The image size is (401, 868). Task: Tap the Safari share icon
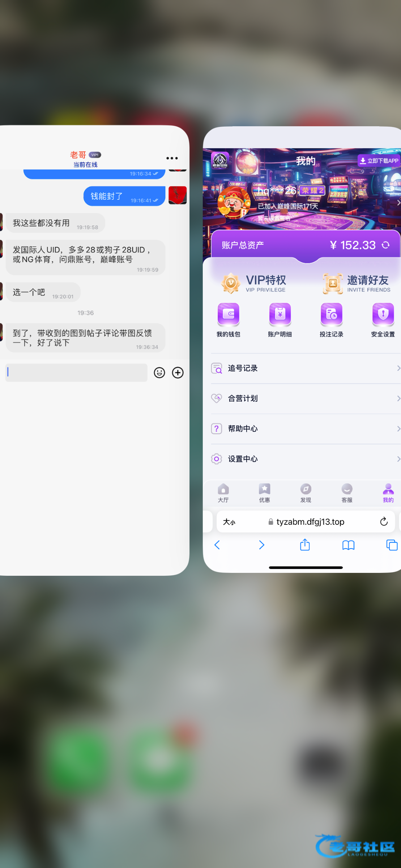coord(305,545)
